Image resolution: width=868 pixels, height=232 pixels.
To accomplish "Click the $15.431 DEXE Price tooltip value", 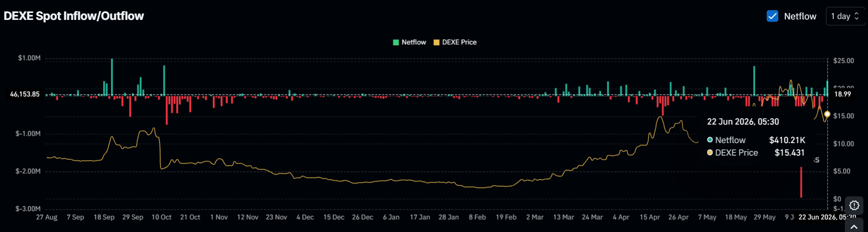I will pyautogui.click(x=789, y=152).
